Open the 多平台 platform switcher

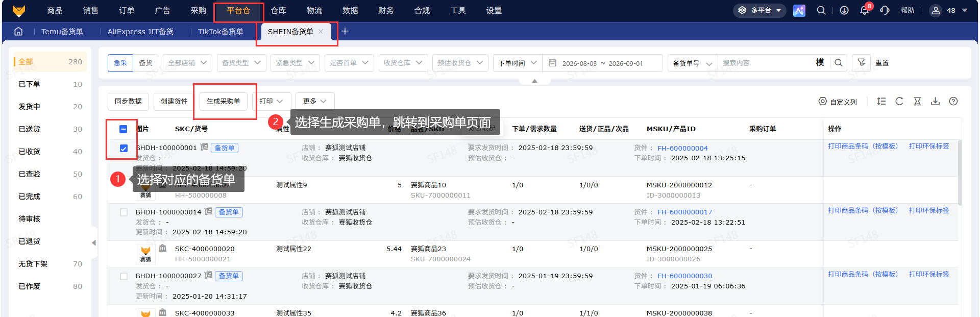[x=761, y=10]
